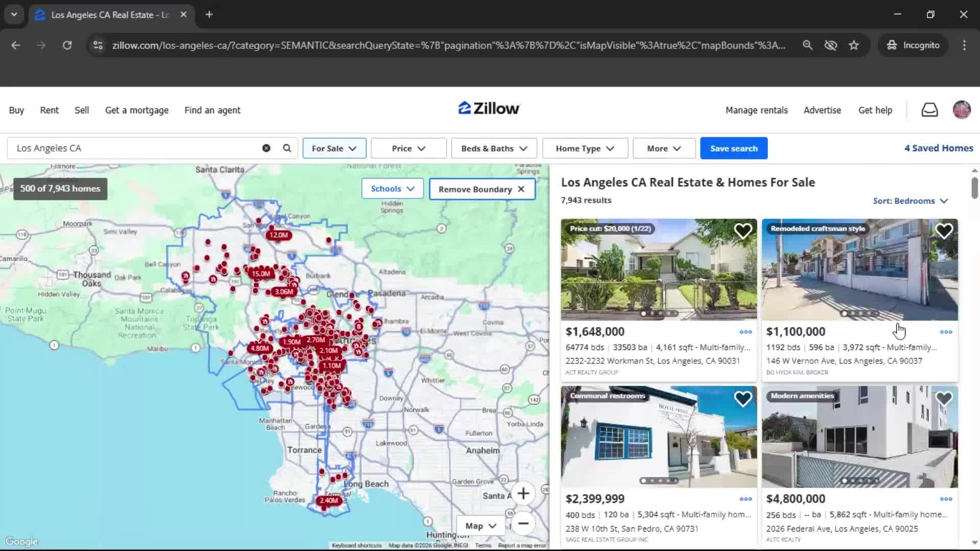Favorite the $4,800,000 Modern amenities listing
Viewport: 980px width, 551px height.
coord(944,398)
